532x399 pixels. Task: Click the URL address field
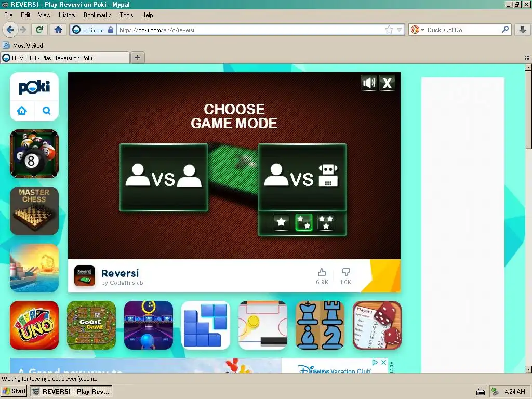250,30
